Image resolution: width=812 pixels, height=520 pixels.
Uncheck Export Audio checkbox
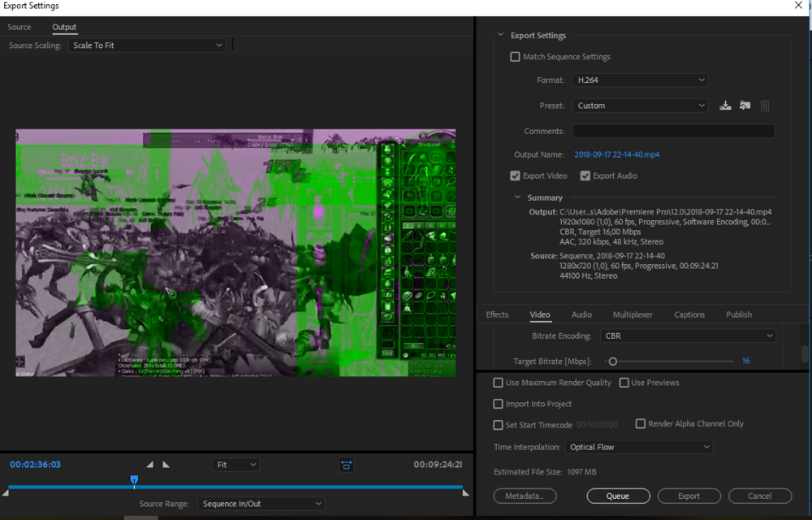[x=585, y=176]
